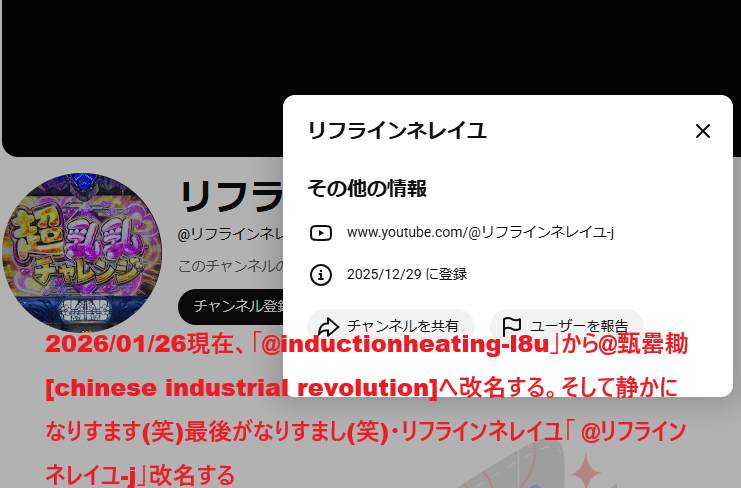Click the red @inductionheating-l8u annotation text
The width and height of the screenshot is (741, 488).
[x=405, y=344]
